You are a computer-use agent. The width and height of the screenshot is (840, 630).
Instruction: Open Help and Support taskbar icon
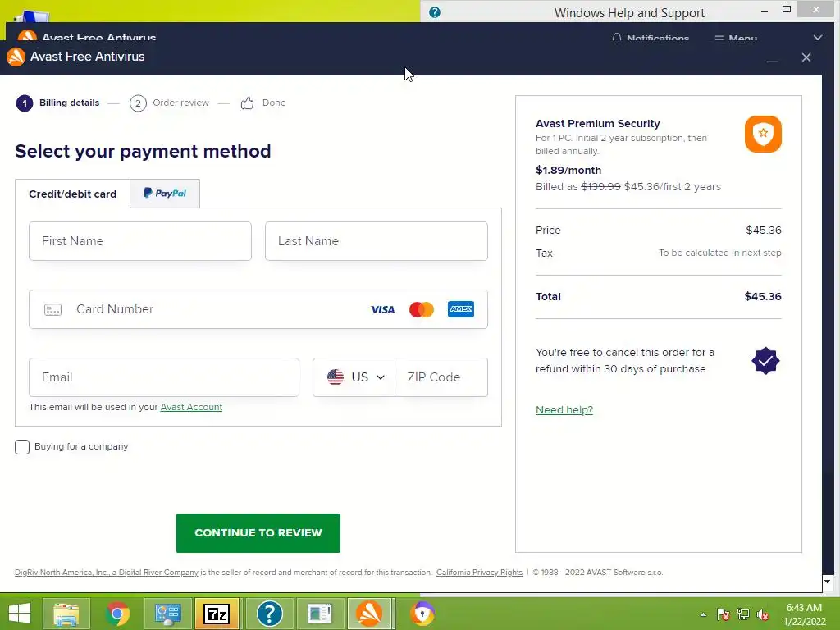(x=269, y=614)
